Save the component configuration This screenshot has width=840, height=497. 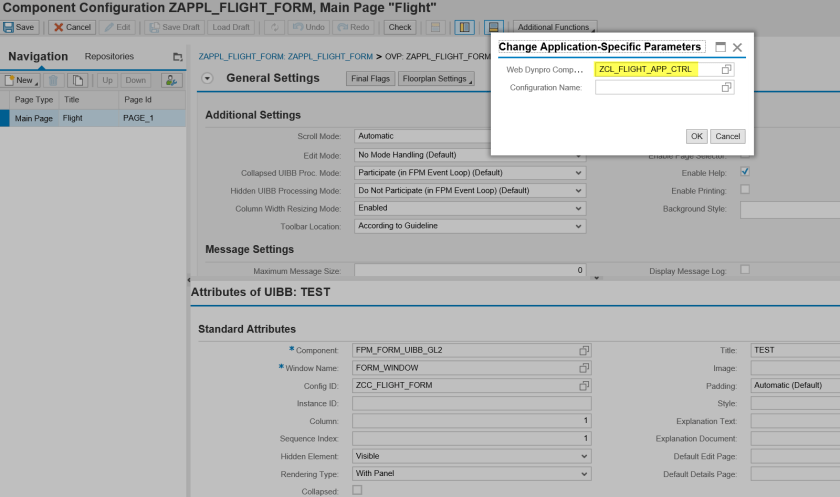click(19, 27)
